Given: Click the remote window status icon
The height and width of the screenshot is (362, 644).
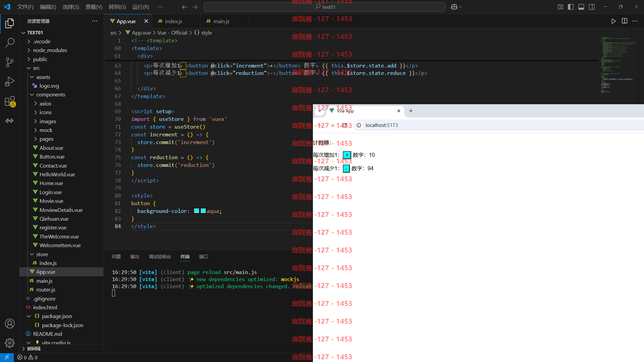Looking at the screenshot, I should click(7, 357).
